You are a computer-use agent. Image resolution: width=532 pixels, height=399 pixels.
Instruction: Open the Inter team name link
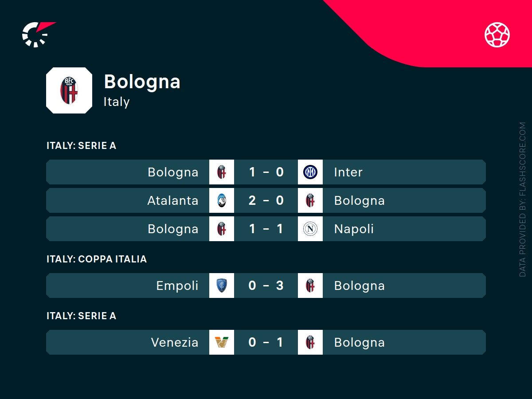[348, 172]
